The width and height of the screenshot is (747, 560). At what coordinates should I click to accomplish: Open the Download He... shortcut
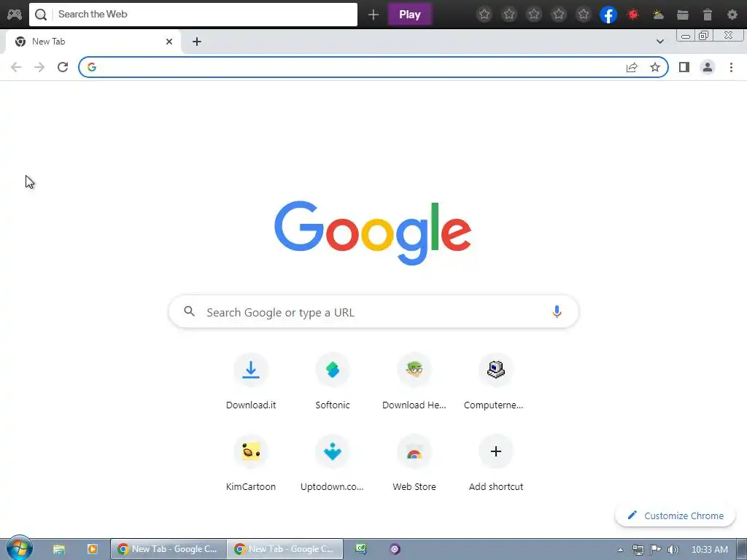pos(414,381)
